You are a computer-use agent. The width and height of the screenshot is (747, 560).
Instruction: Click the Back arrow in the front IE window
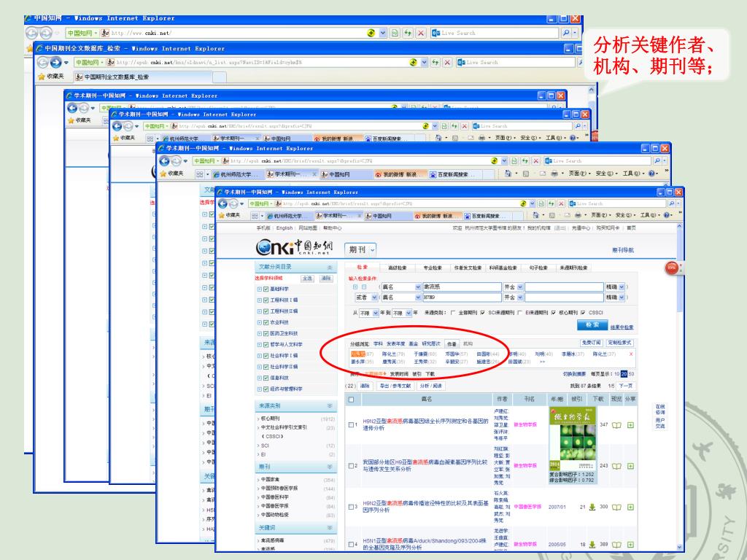pos(222,204)
